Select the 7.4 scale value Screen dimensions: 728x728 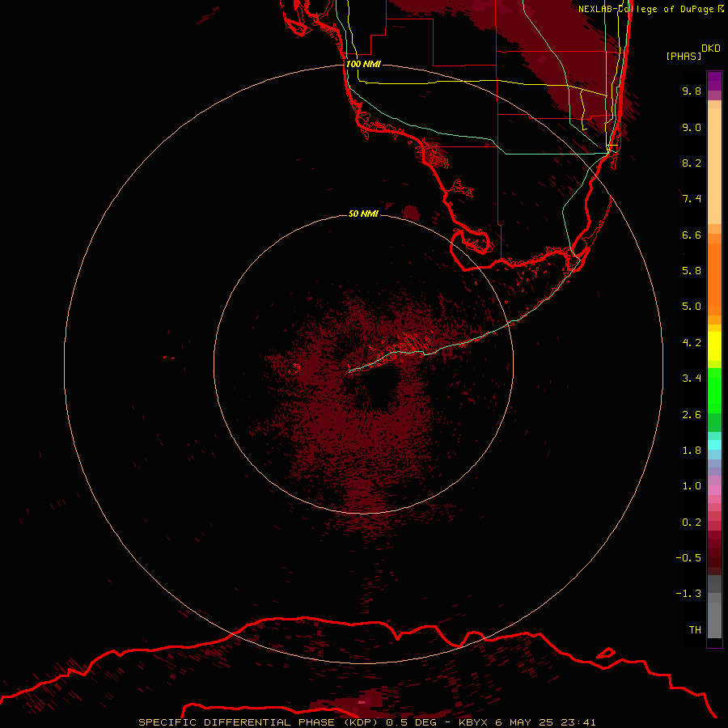pyautogui.click(x=692, y=199)
